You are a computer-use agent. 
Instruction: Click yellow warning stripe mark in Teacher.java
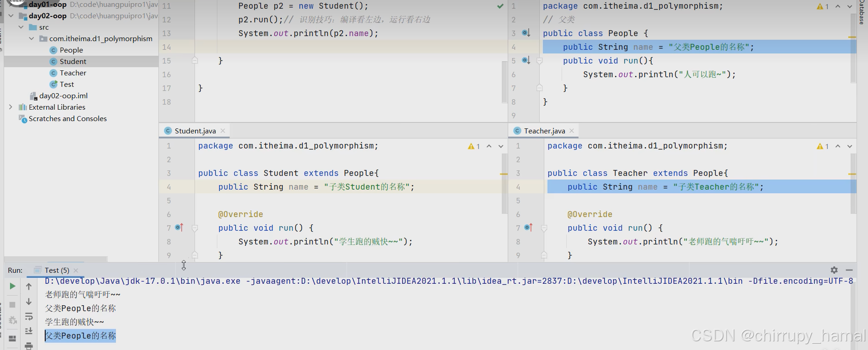pyautogui.click(x=852, y=174)
